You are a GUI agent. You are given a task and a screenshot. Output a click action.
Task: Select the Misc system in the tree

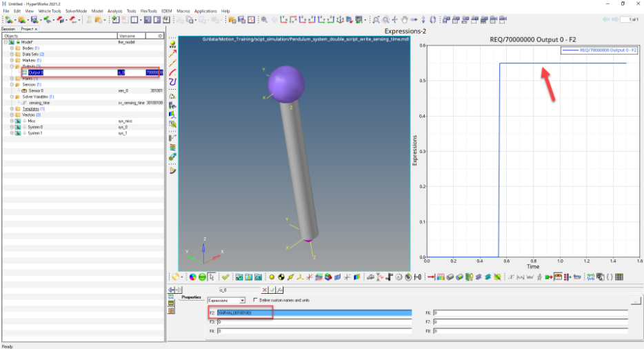tap(32, 121)
